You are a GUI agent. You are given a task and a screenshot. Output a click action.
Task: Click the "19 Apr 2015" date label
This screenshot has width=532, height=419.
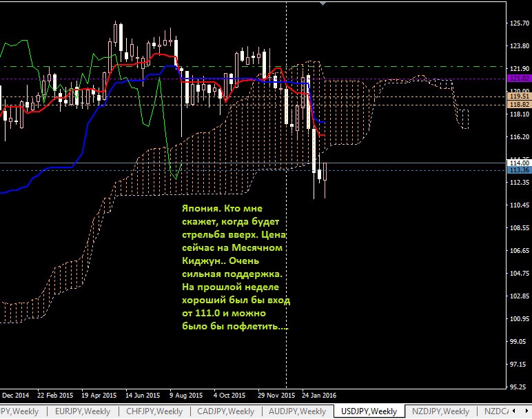[99, 396]
